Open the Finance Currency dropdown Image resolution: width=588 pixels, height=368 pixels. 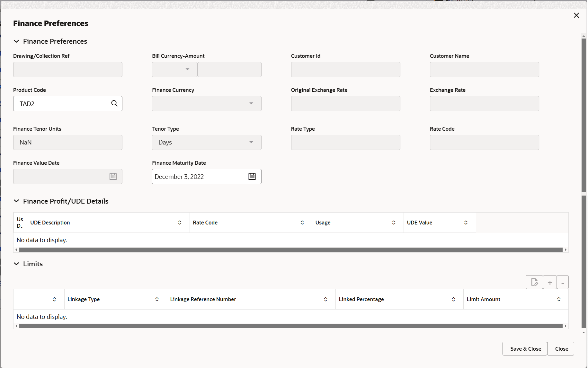(x=251, y=103)
